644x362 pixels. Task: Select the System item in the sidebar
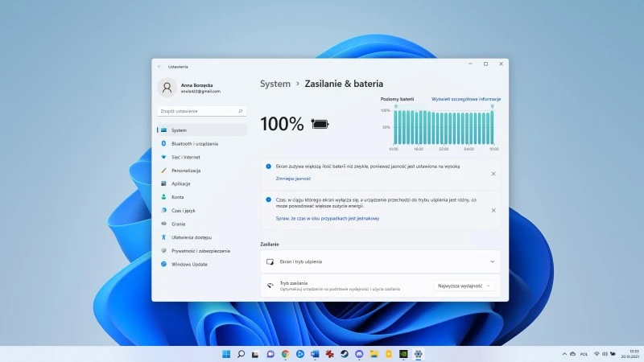(x=202, y=130)
